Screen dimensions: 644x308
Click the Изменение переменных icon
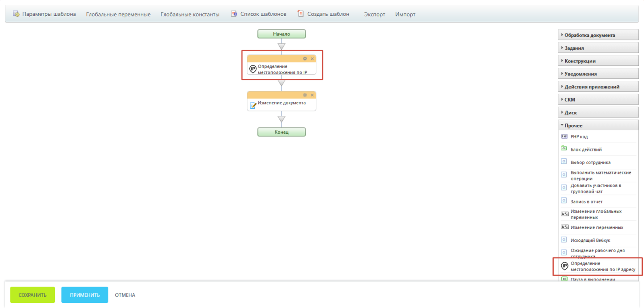(565, 227)
